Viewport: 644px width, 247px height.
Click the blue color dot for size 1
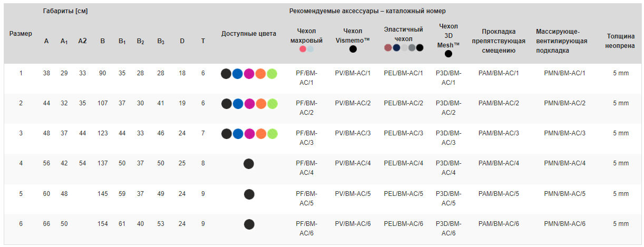tap(238, 74)
